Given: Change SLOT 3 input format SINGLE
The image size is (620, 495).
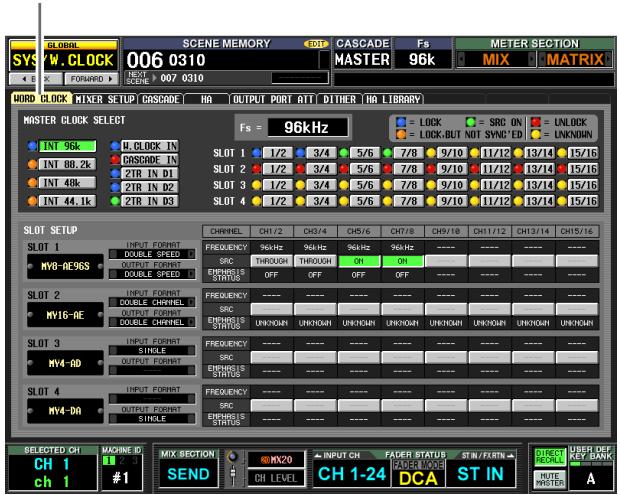Looking at the screenshot, I should click(152, 351).
